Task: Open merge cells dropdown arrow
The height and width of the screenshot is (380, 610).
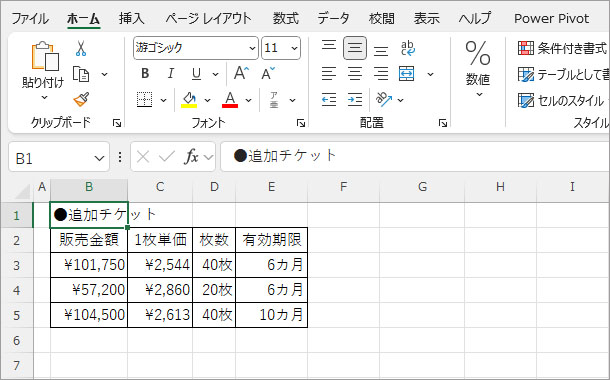Action: pyautogui.click(x=430, y=74)
